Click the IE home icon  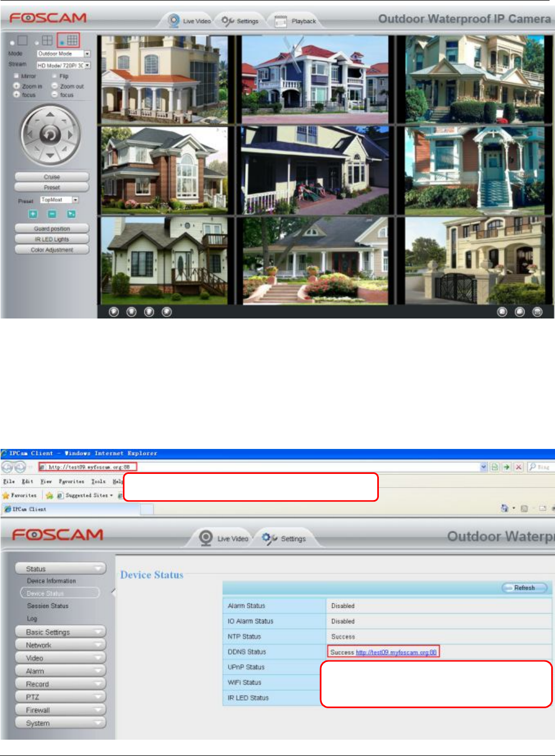(x=504, y=508)
